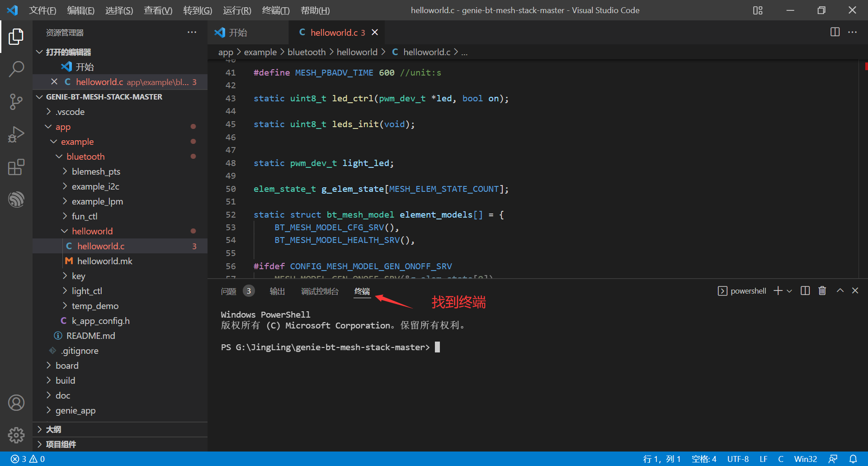Collapse the helloworld folder
Image resolution: width=868 pixels, height=466 pixels.
click(x=92, y=231)
